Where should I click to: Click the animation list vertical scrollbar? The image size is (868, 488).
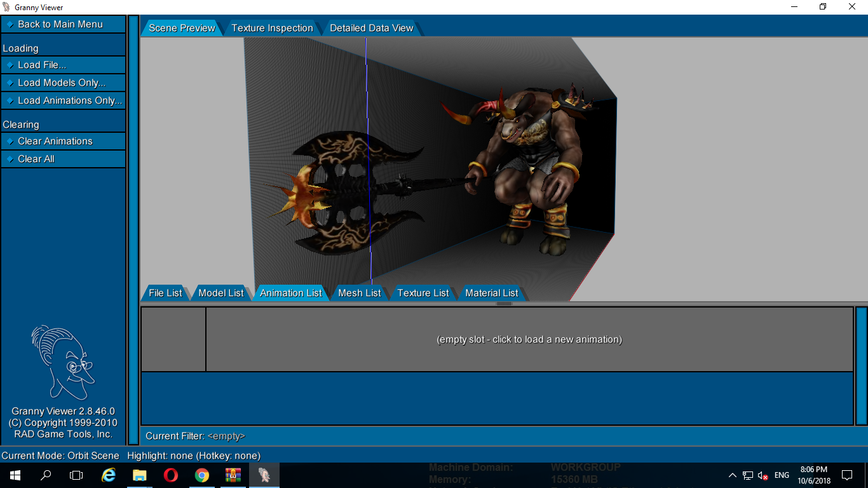[862, 366]
